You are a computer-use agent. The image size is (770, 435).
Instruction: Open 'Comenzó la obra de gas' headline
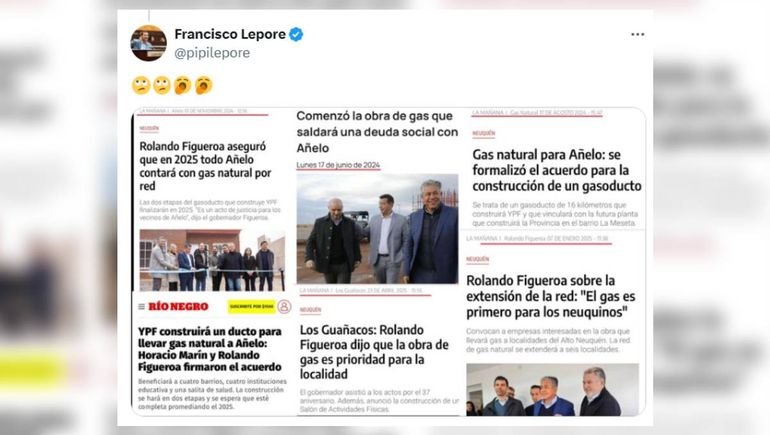pos(377,132)
